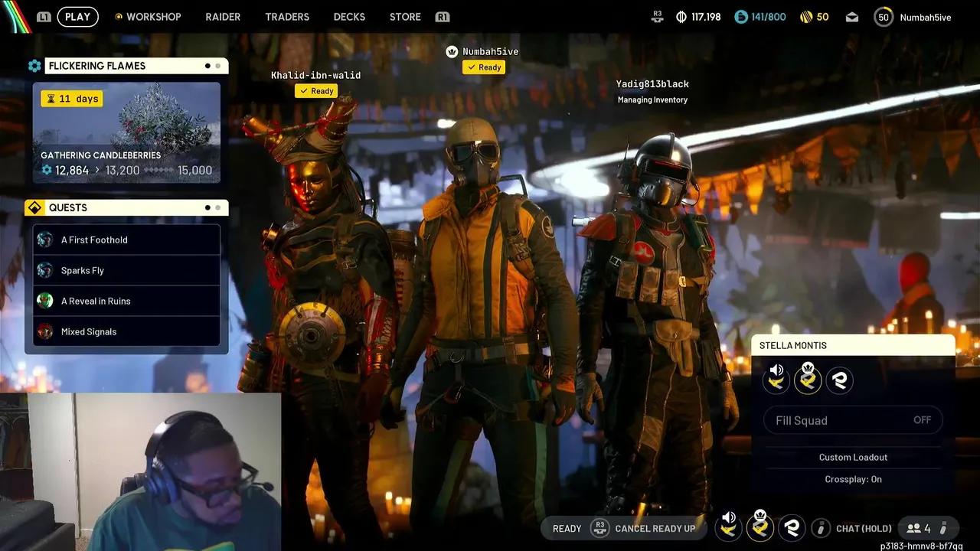Click CANCEL READY UP button

(x=655, y=528)
